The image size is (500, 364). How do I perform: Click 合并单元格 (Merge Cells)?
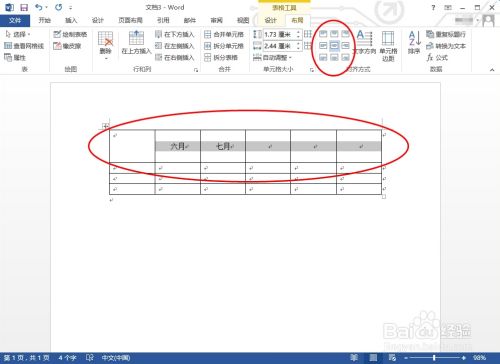[x=224, y=34]
